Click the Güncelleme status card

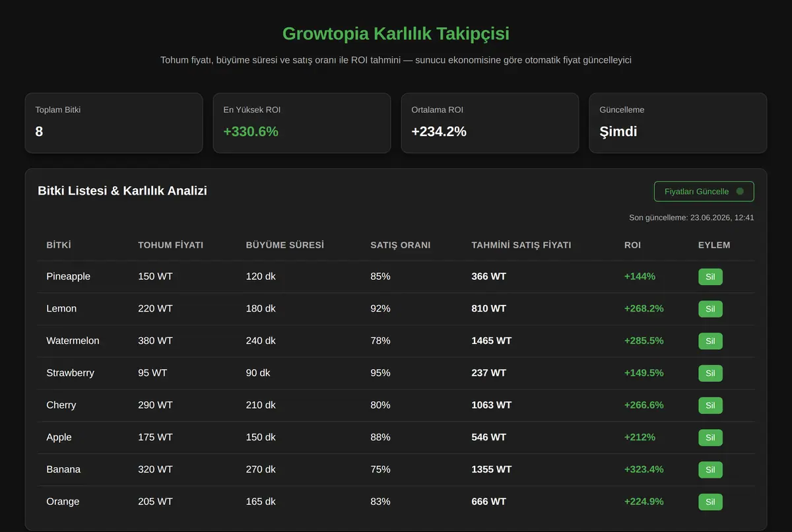[x=678, y=123]
